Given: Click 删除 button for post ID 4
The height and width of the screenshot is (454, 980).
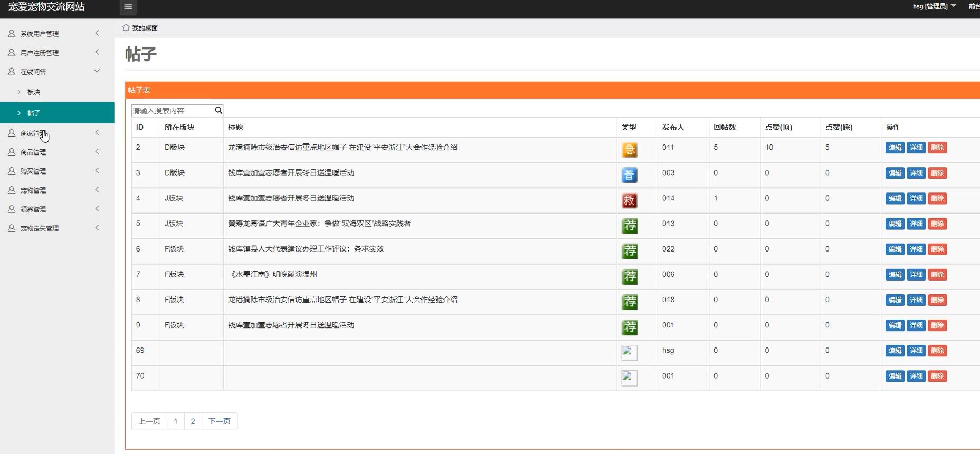Looking at the screenshot, I should 937,198.
